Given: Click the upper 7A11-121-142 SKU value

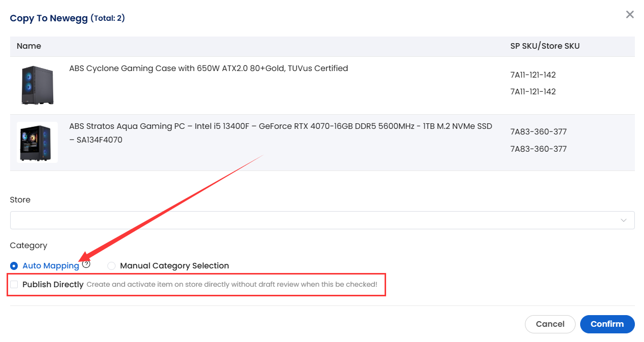Looking at the screenshot, I should tap(533, 75).
